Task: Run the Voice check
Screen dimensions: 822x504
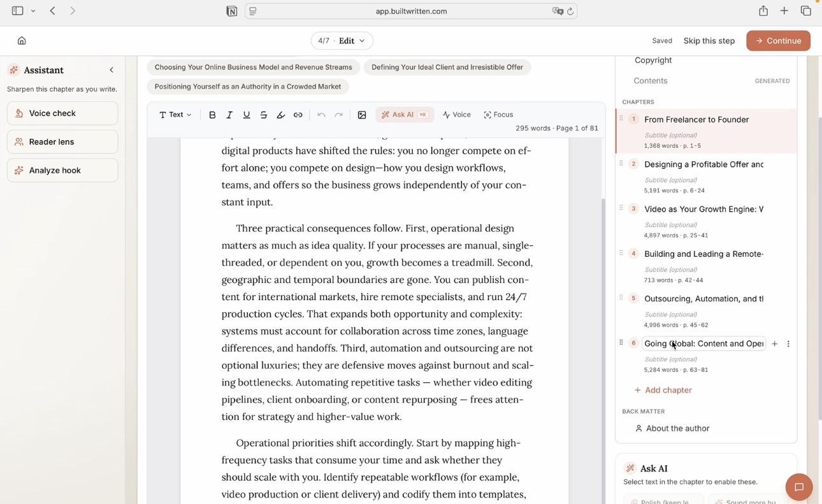Action: [x=62, y=113]
